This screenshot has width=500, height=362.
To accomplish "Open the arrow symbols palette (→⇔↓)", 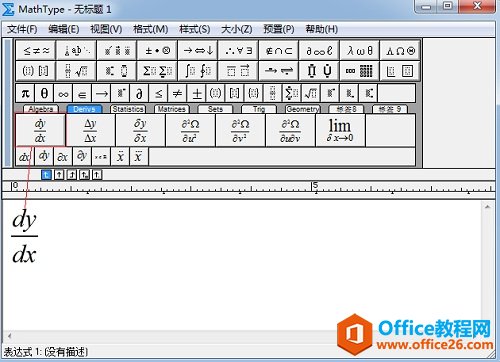I will tap(198, 50).
